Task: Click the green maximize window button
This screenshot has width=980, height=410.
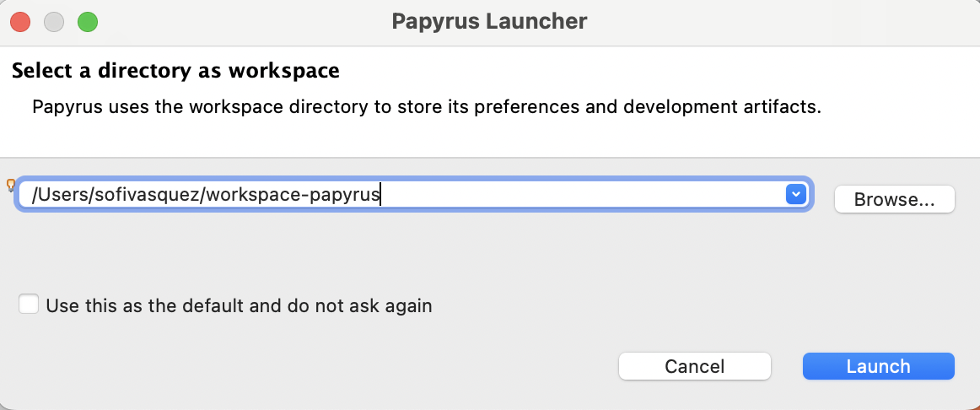Action: click(88, 22)
